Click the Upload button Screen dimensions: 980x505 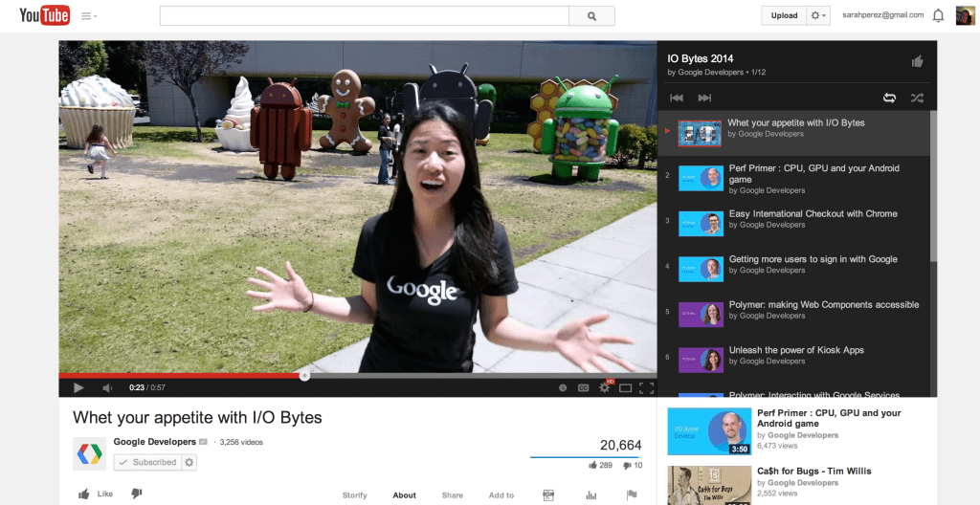[x=784, y=15]
